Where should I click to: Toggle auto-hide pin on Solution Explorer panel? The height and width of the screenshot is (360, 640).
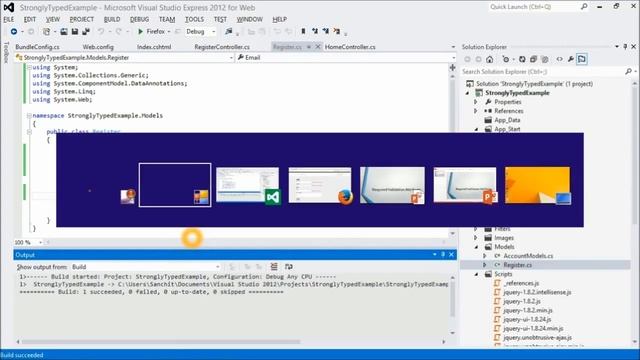(x=625, y=47)
